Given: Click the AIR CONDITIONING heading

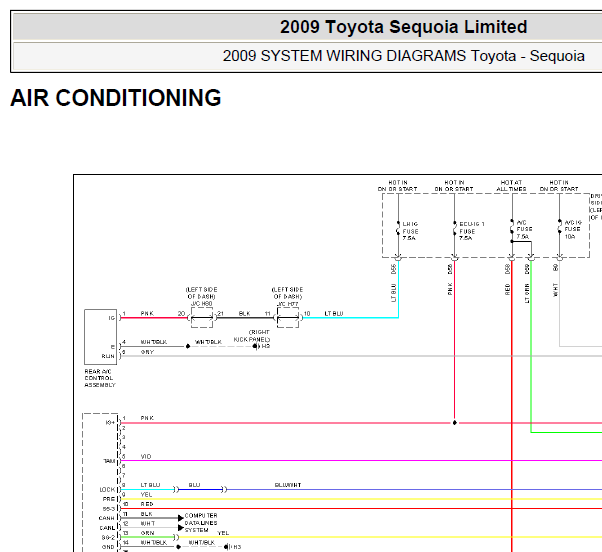Looking at the screenshot, I should point(116,98).
